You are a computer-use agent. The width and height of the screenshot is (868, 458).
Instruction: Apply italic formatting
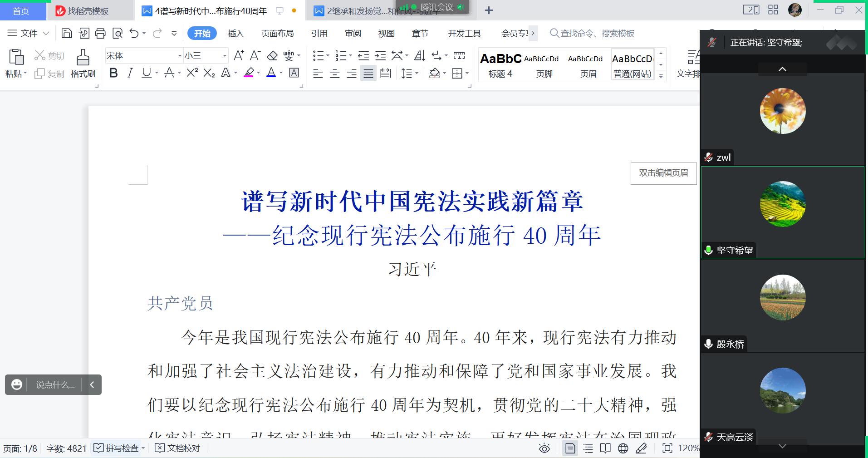(x=130, y=73)
